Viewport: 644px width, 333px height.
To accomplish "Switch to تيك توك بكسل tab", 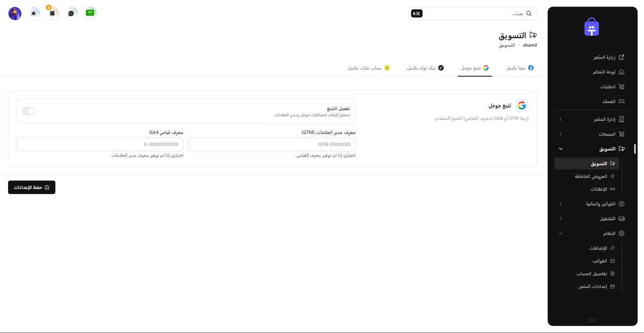I will [426, 68].
